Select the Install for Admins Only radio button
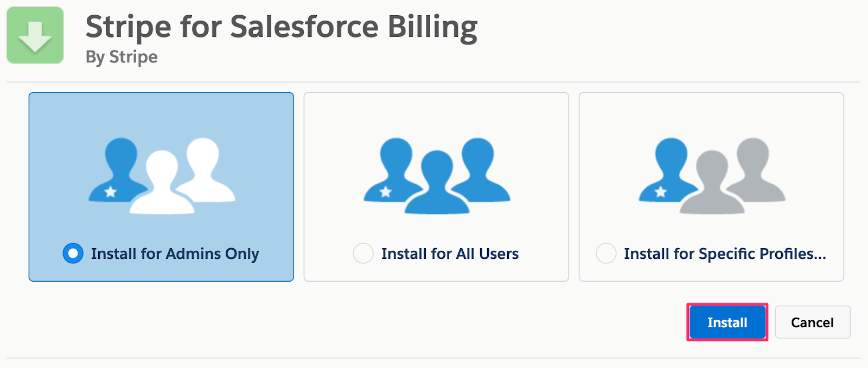 coord(73,253)
